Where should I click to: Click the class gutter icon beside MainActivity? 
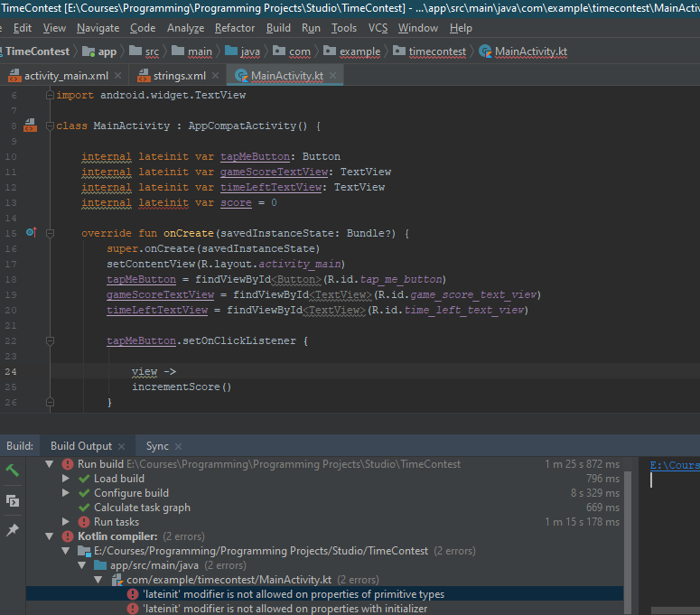point(30,126)
